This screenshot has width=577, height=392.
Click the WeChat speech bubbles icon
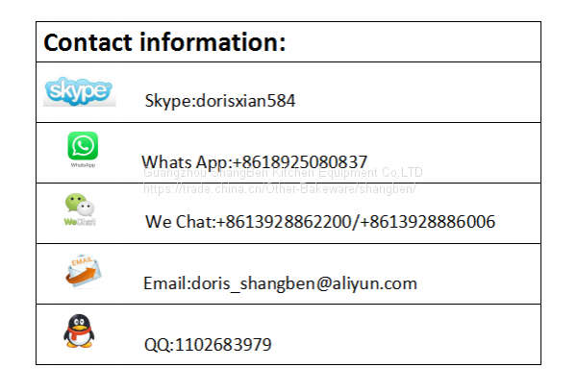79,204
